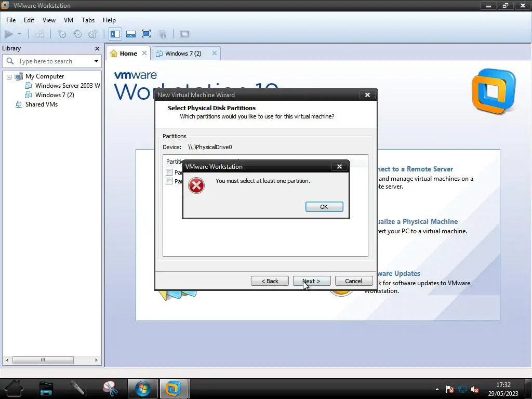532x399 pixels.
Task: Close the Windows 7 (2) tab
Action: (x=215, y=53)
